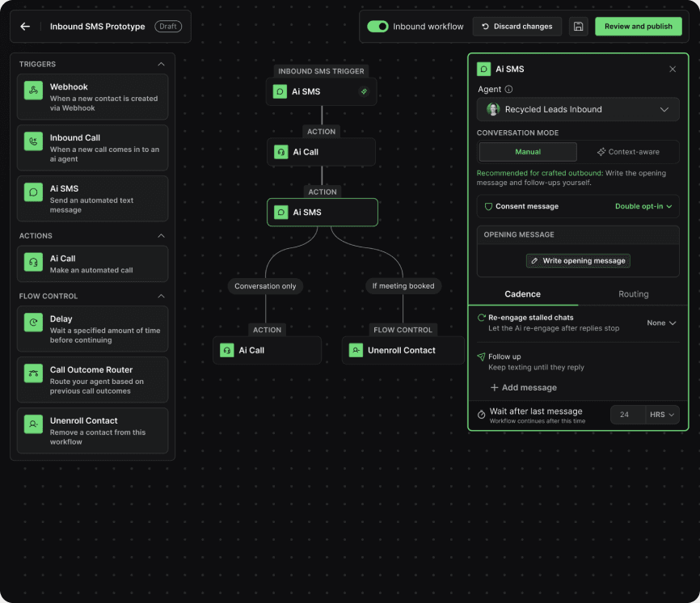Viewport: 700px width, 603px height.
Task: Open the Double opt-in consent dropdown
Action: (x=643, y=206)
